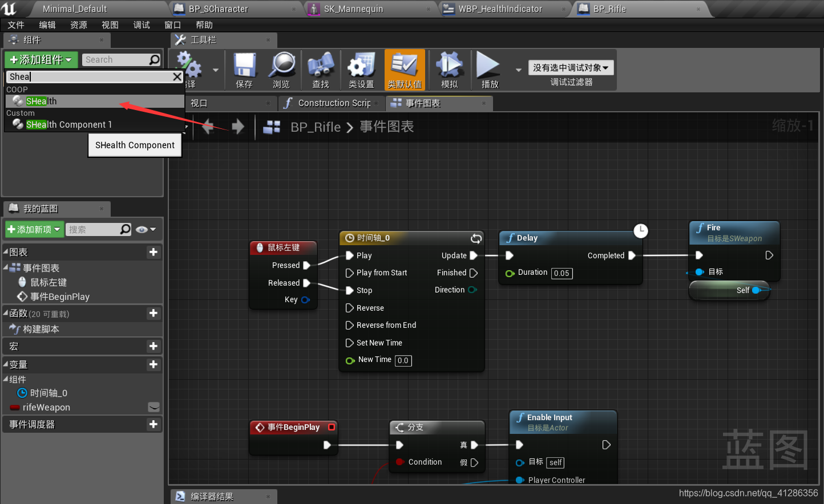Toggle the loop icon on 时间轴_0 node
Image resolution: width=824 pixels, height=504 pixels.
476,238
